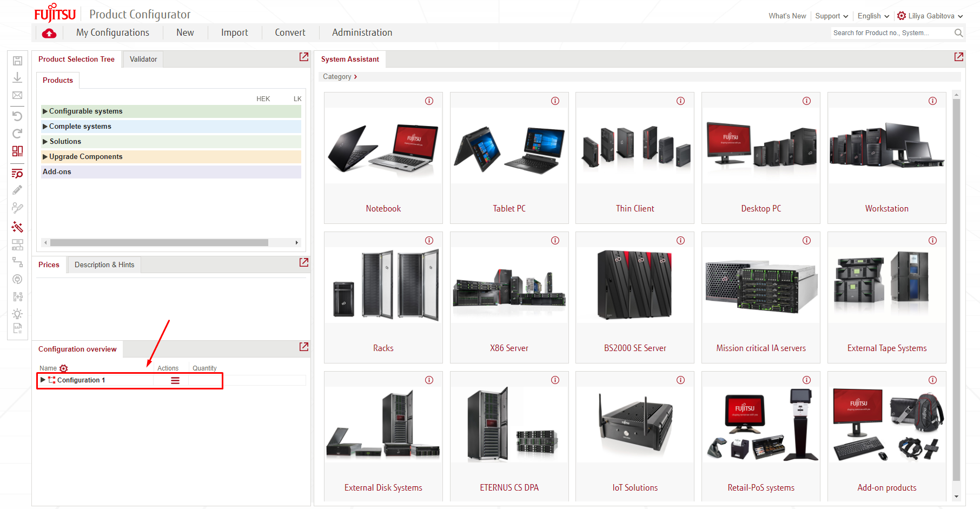Open the Administration menu
980x509 pixels.
tap(362, 32)
